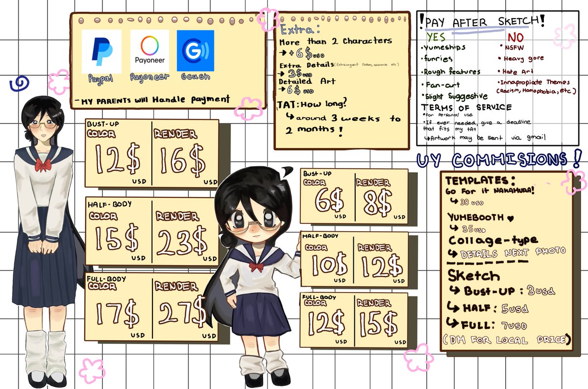Click the PayPal logo
Image resolution: width=588 pixels, height=389 pixels.
(101, 51)
